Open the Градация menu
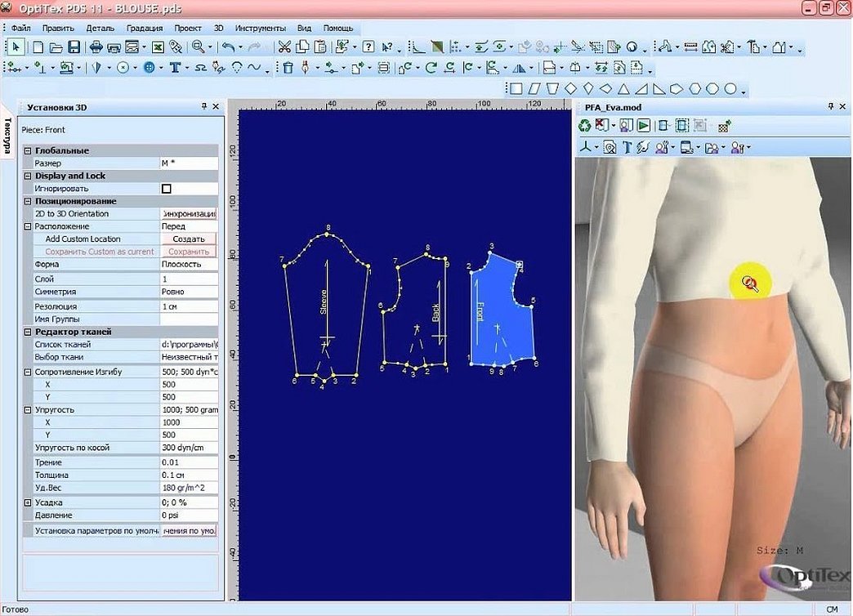 tap(145, 28)
